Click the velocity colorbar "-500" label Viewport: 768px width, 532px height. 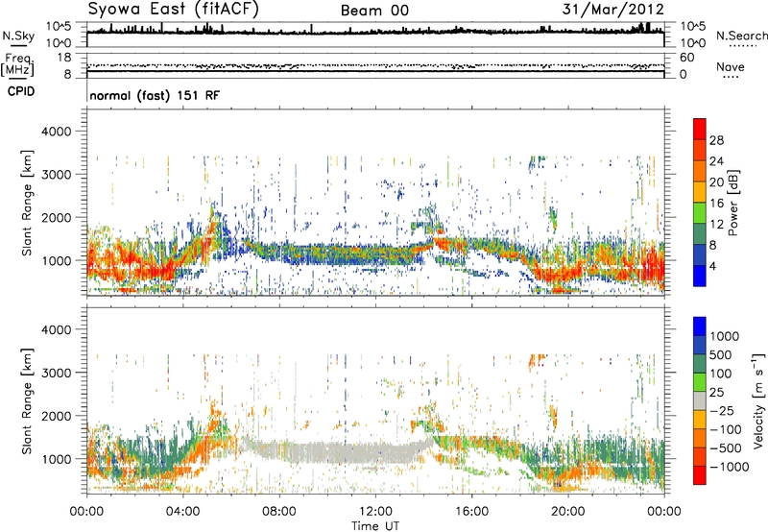(x=726, y=448)
